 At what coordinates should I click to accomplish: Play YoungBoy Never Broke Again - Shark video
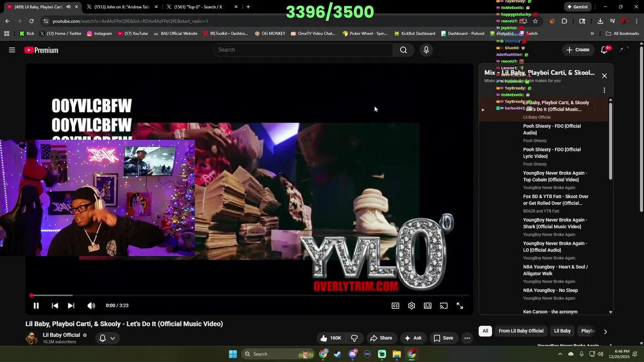[x=555, y=223]
